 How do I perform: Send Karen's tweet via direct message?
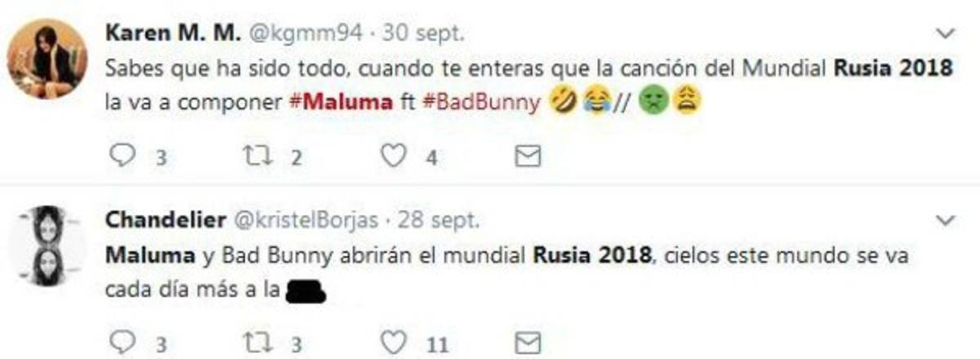(x=528, y=156)
